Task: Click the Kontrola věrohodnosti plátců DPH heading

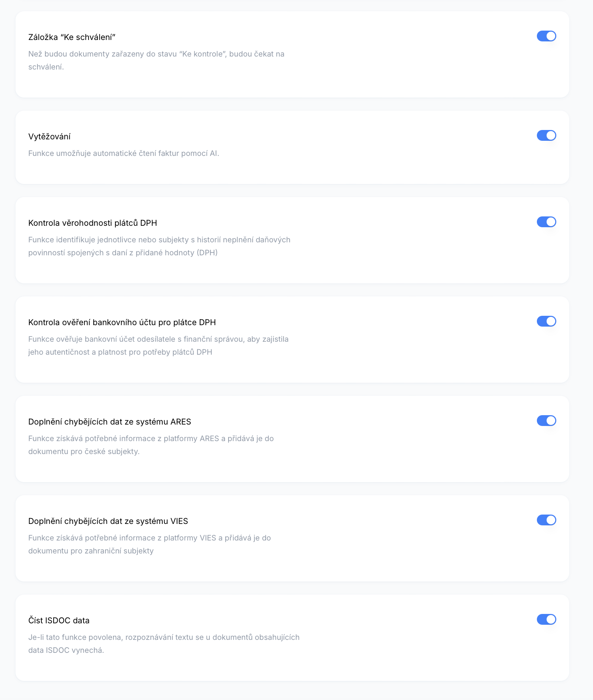Action: (x=93, y=223)
